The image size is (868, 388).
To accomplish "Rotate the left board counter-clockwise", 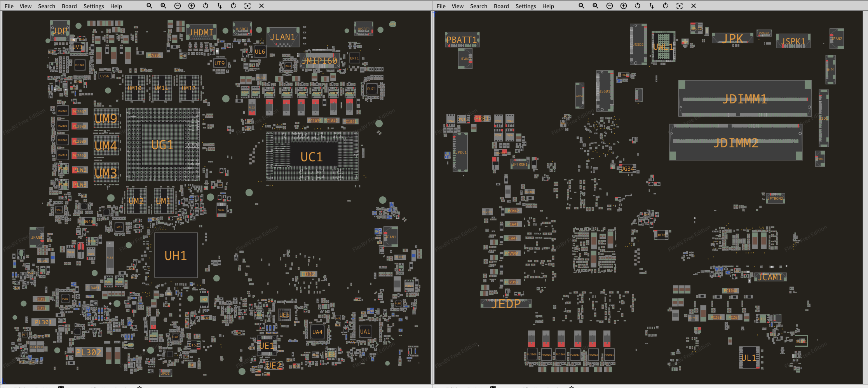I will 206,6.
